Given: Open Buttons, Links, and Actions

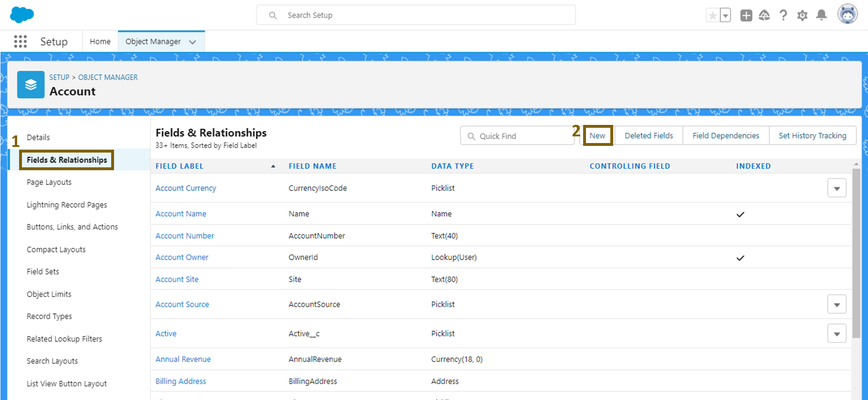Looking at the screenshot, I should pos(72,227).
